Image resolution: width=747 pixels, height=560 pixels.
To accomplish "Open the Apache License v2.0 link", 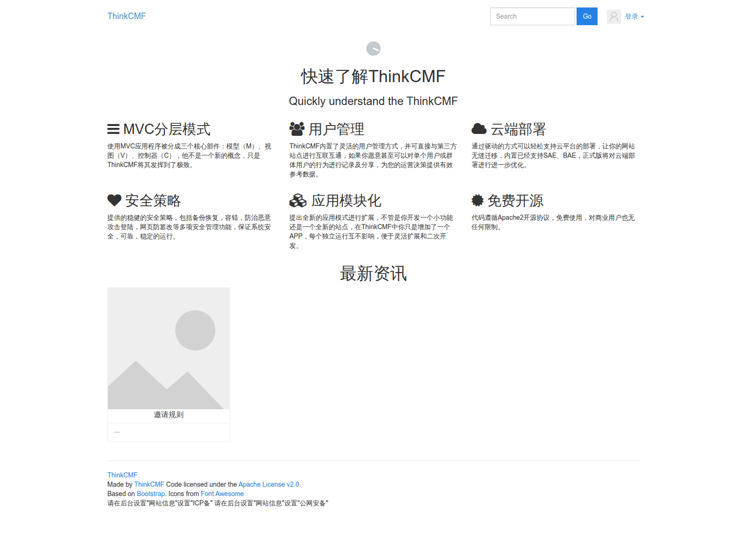I will (269, 484).
